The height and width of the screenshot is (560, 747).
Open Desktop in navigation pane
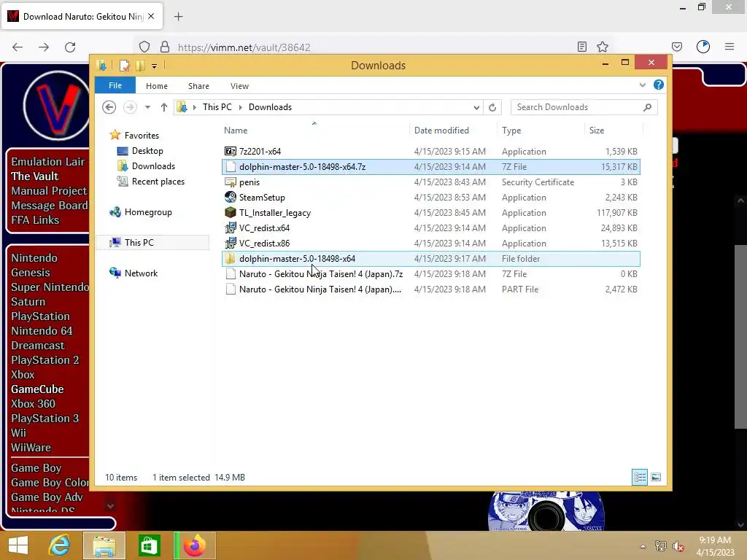pos(147,150)
